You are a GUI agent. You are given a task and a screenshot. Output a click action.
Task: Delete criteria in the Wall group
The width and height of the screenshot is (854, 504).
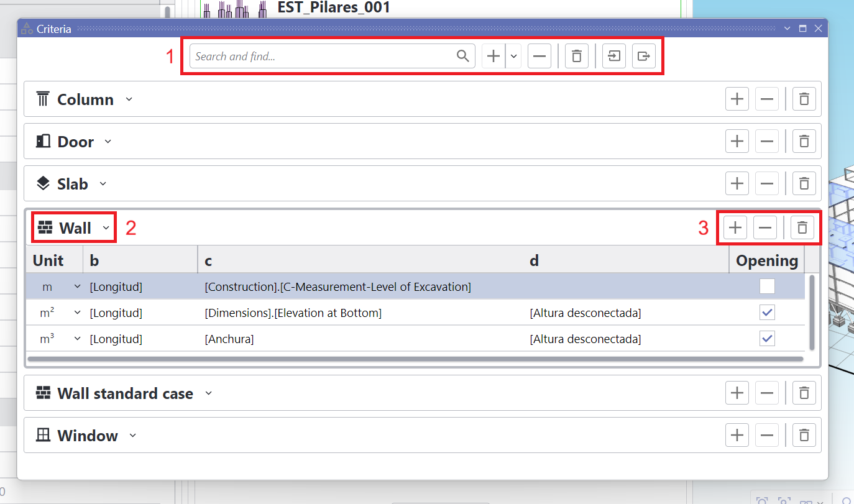[x=802, y=228]
